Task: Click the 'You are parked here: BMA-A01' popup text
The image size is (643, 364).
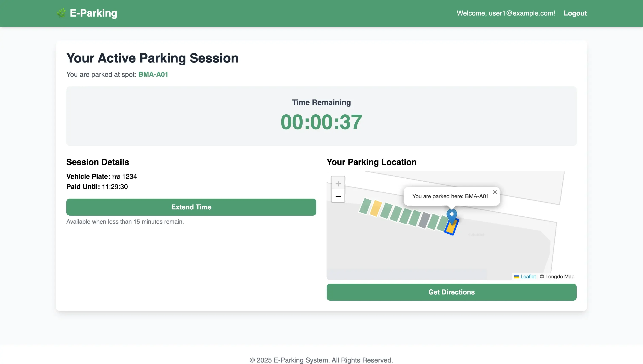Action: tap(450, 196)
